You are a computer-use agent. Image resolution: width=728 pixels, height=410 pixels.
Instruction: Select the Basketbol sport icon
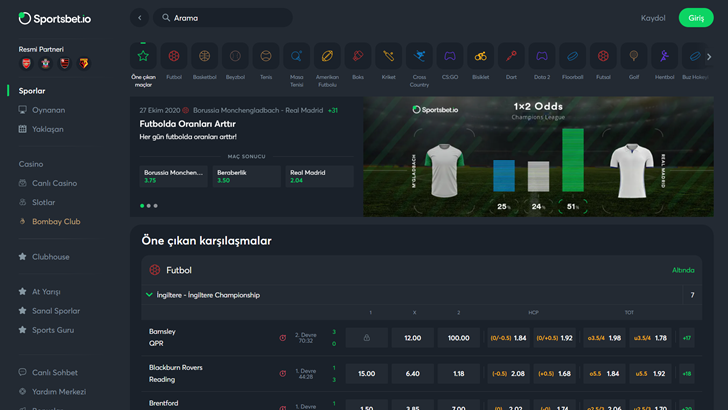(204, 56)
